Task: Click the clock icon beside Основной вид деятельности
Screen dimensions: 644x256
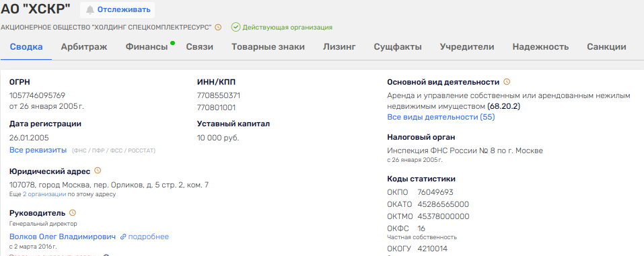Action: [x=507, y=82]
